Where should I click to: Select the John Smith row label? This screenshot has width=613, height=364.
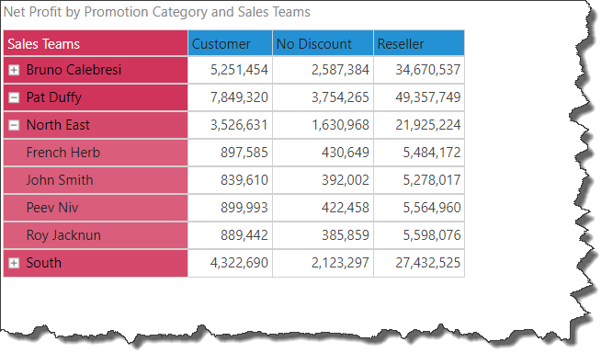[60, 180]
